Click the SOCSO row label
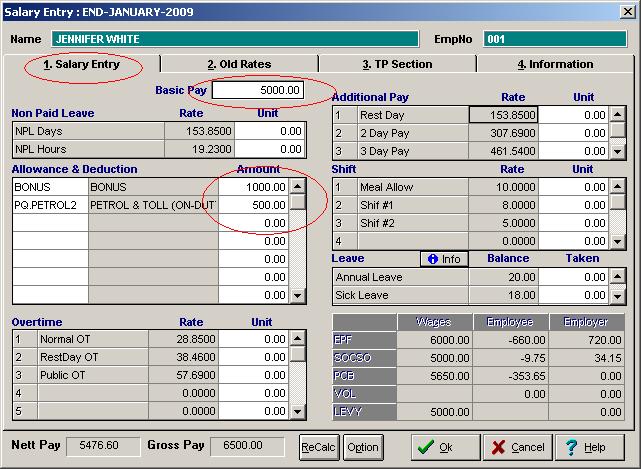This screenshot has height=469, width=641. [x=364, y=358]
